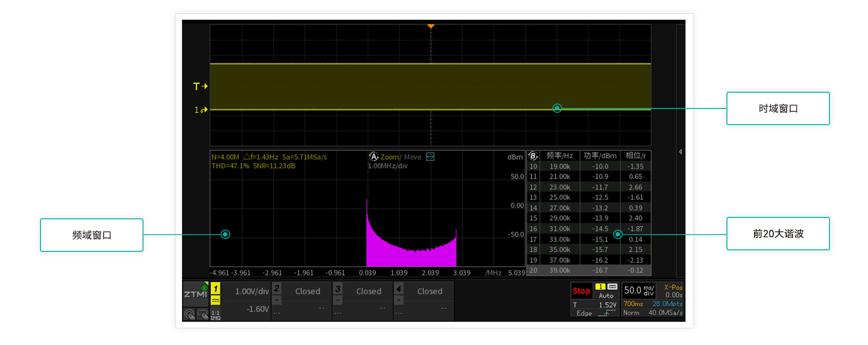
Task: Click the single-finger touch gesture icon
Action: pyautogui.click(x=189, y=314)
